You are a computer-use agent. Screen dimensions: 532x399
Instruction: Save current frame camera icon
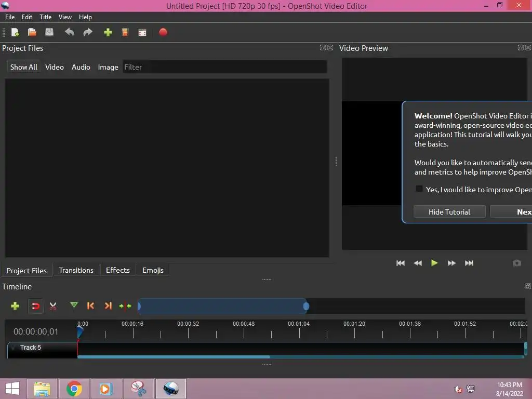[x=517, y=263]
